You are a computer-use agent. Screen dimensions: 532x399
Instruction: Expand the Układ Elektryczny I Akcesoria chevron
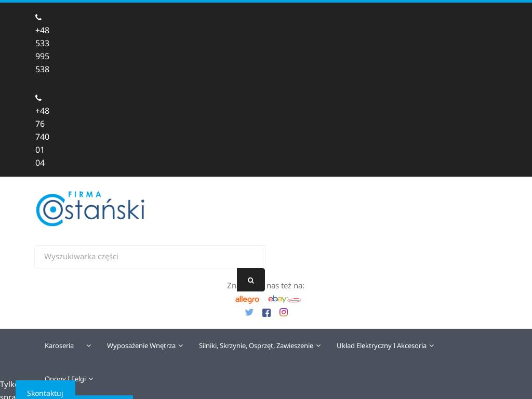432,345
